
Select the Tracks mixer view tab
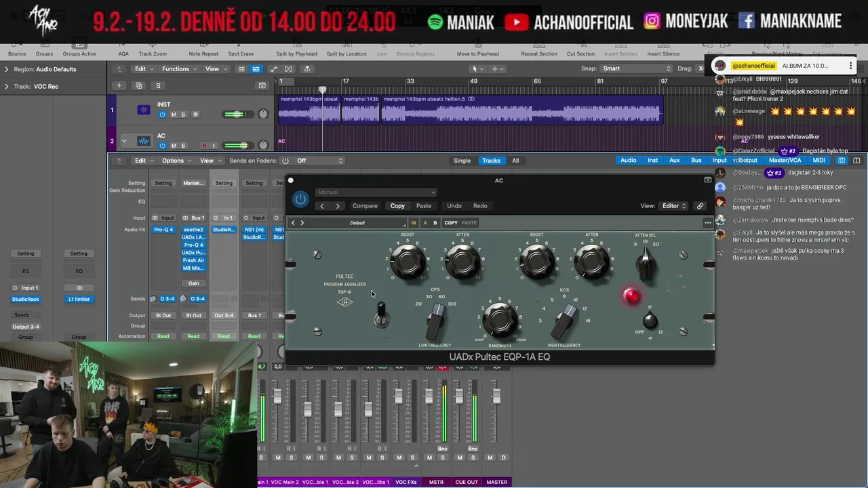(x=491, y=161)
